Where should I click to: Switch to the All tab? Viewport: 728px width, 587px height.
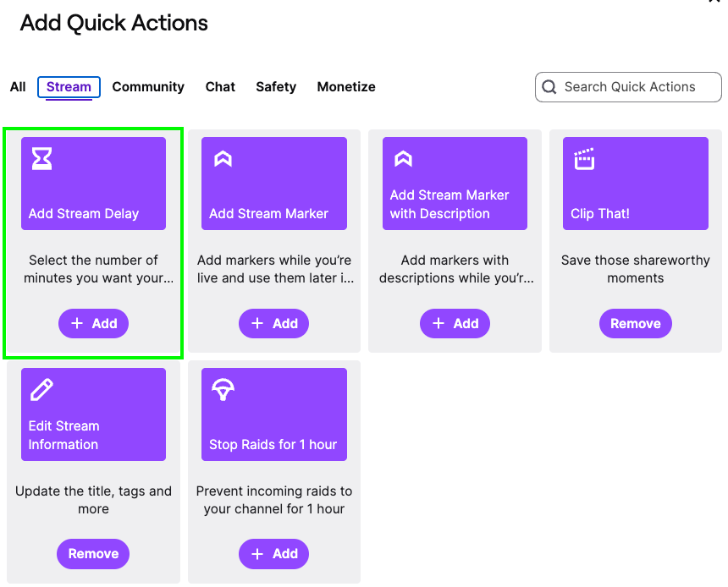point(18,87)
